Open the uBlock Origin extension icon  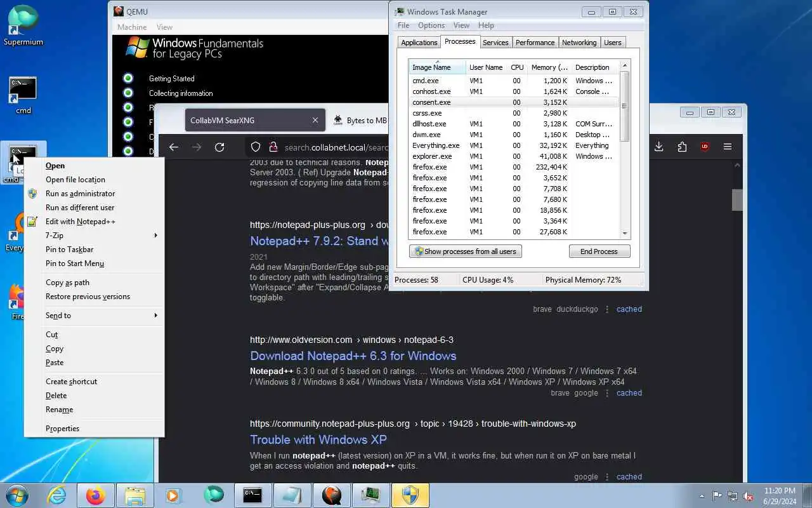point(705,147)
